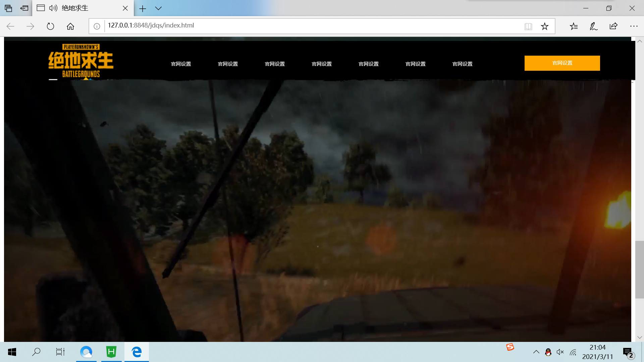This screenshot has width=644, height=362.
Task: Click the add notes pen icon
Action: pos(593,26)
